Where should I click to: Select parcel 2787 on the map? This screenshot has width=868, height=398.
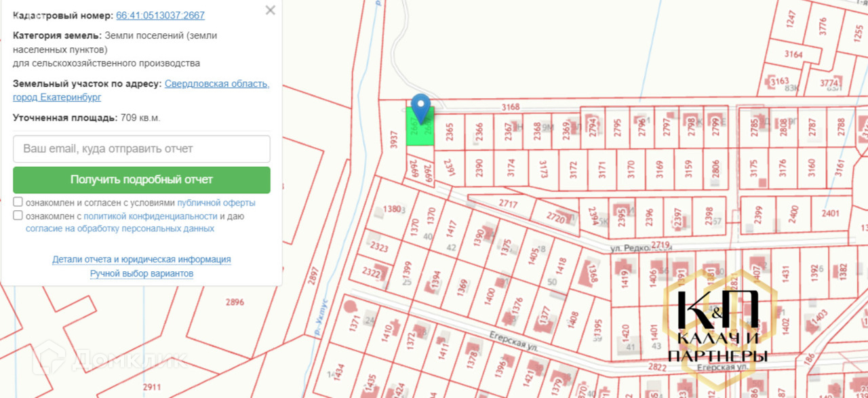click(812, 127)
